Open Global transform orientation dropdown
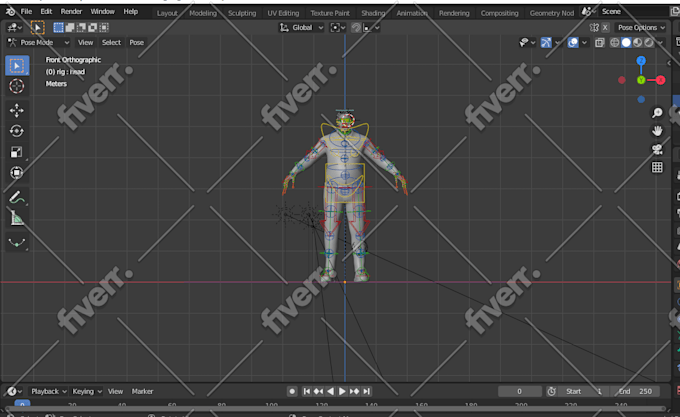The image size is (680, 417). tap(302, 28)
